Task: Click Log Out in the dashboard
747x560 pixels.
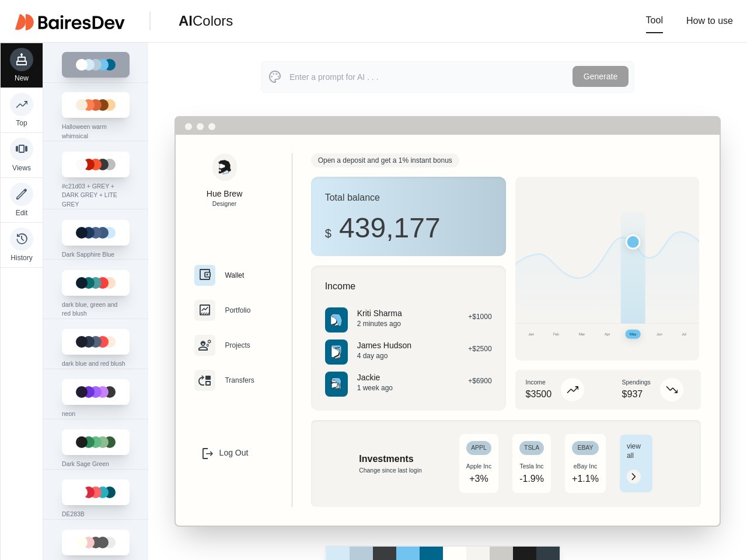Action: (x=225, y=453)
